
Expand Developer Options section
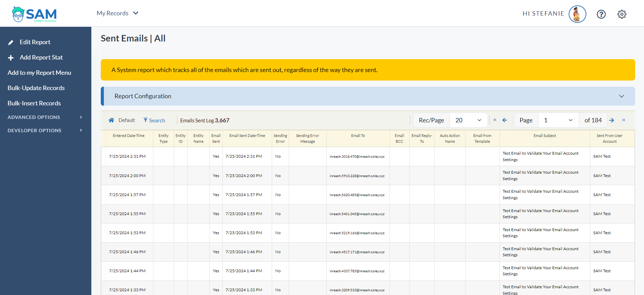45,131
